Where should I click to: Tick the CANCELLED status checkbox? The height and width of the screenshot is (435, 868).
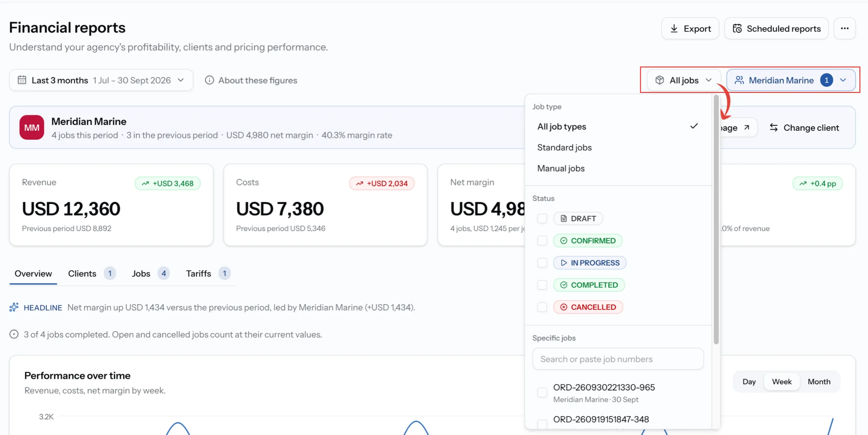coord(542,307)
